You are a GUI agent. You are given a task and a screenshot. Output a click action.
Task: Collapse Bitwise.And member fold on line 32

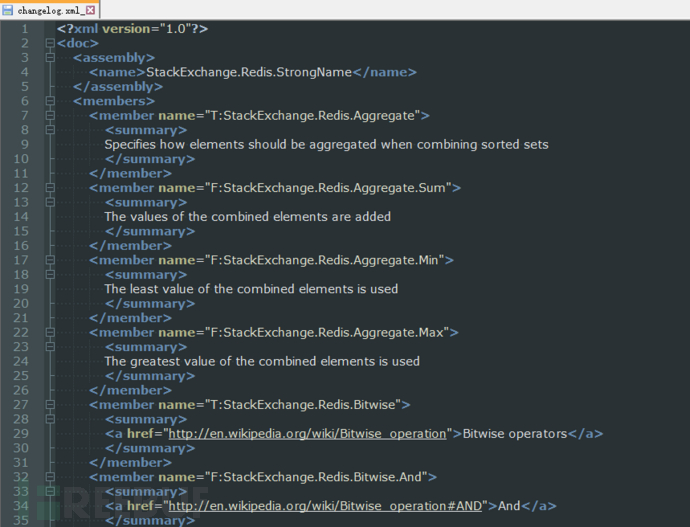pos(50,477)
